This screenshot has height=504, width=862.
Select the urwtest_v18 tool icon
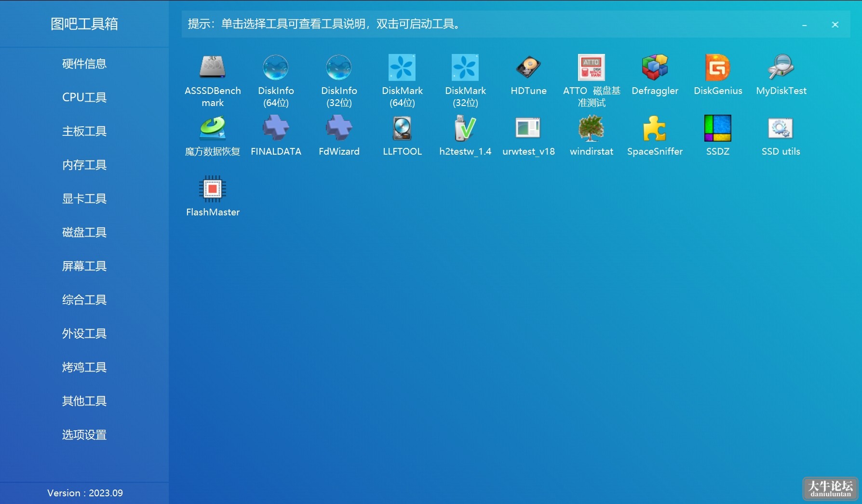pyautogui.click(x=528, y=128)
